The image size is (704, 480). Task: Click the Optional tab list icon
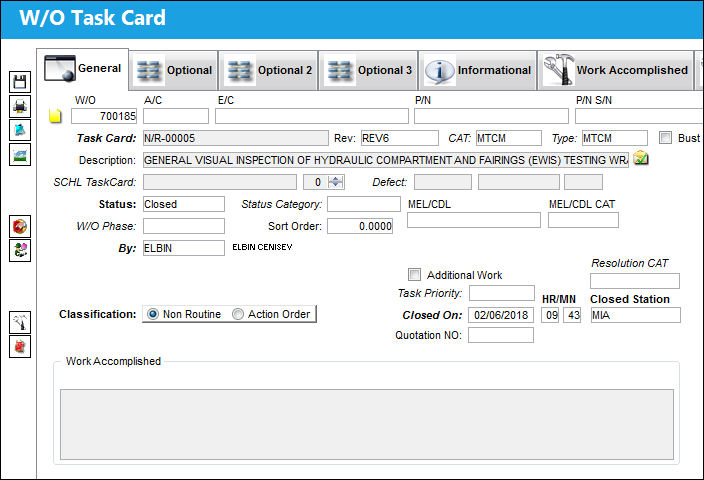149,71
